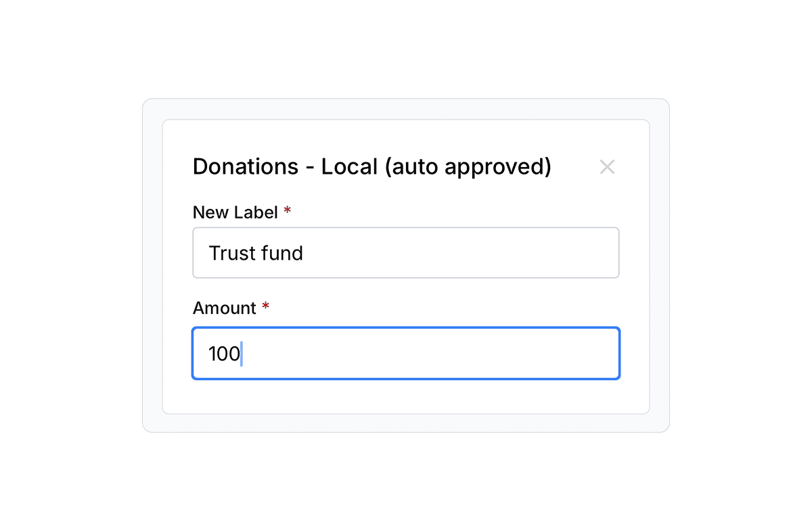Focus the Amount input field

pyautogui.click(x=406, y=354)
